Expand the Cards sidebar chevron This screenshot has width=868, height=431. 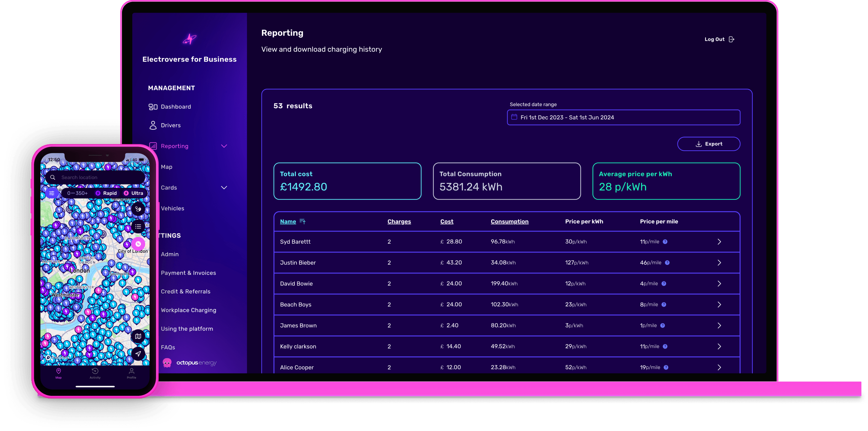point(224,188)
